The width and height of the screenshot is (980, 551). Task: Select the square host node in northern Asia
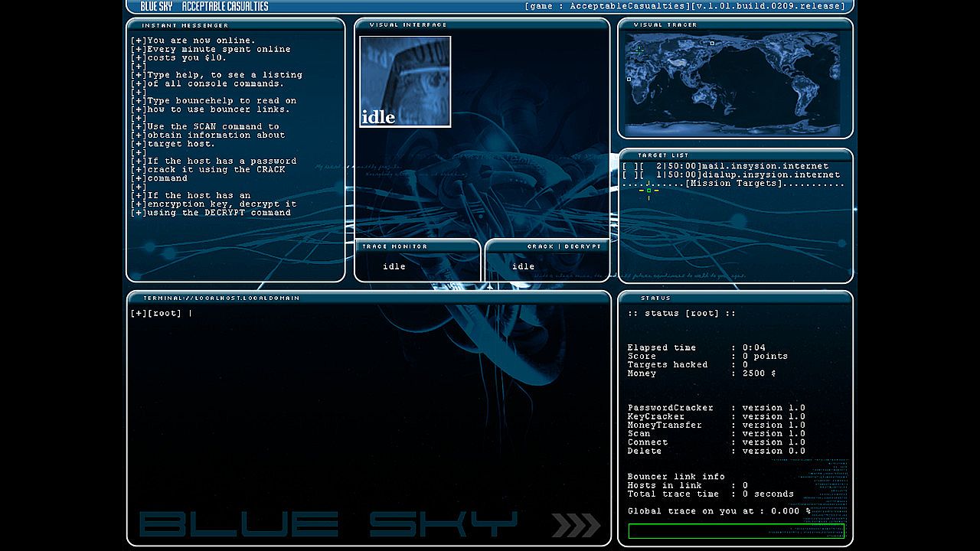point(712,44)
